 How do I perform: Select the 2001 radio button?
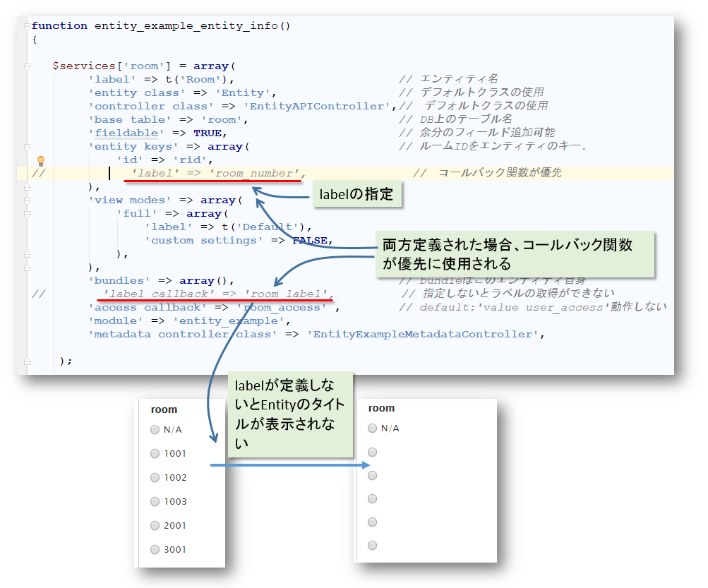[155, 525]
